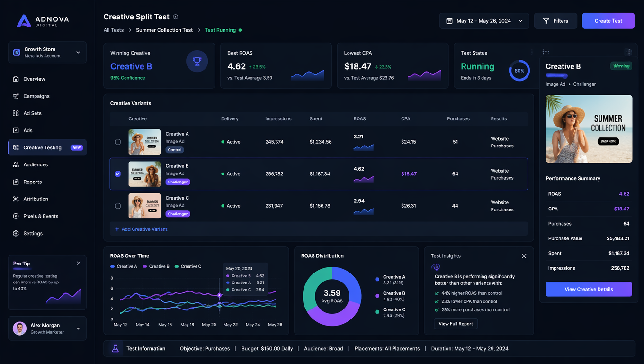Click the 80% test progress ring
This screenshot has width=644, height=364.
(519, 71)
